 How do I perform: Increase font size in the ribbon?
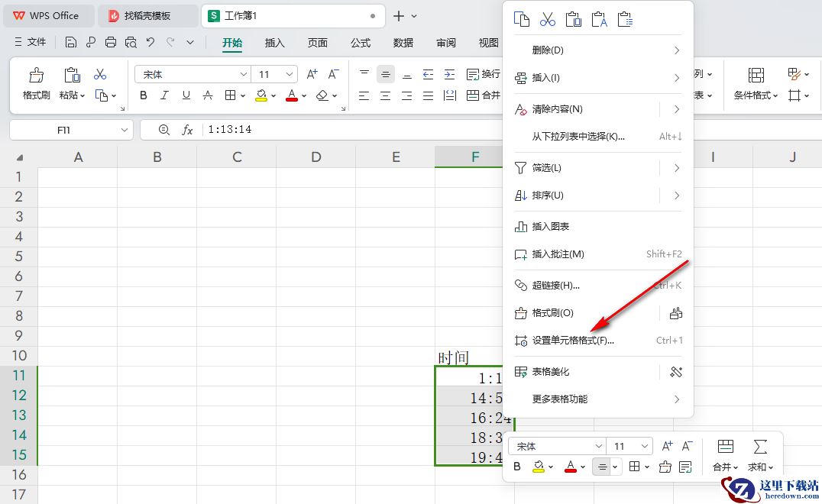point(312,74)
